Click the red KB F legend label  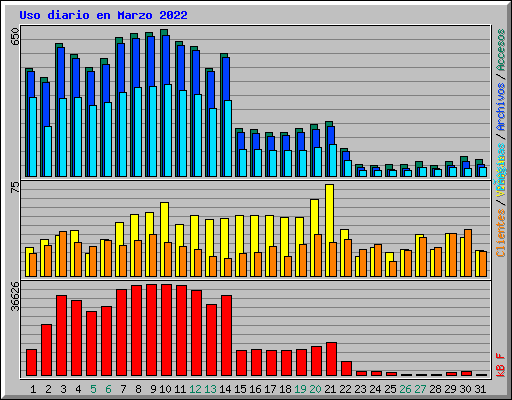(x=501, y=365)
